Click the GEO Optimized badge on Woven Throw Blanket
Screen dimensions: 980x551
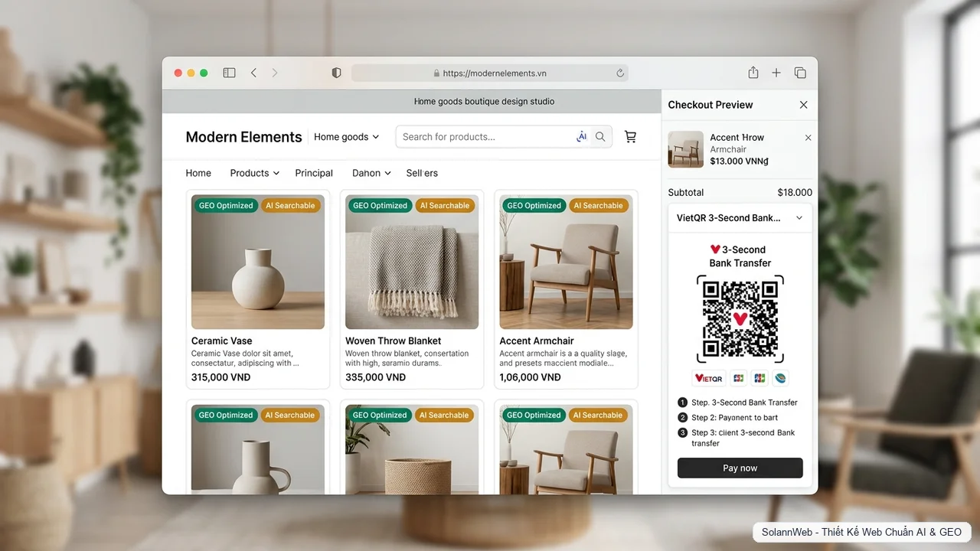pos(380,206)
